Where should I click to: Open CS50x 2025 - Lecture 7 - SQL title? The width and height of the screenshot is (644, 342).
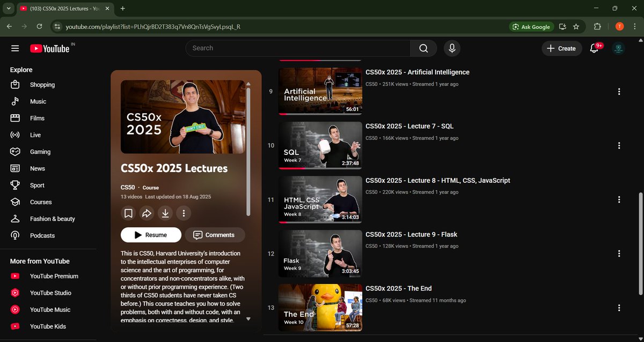coord(409,127)
